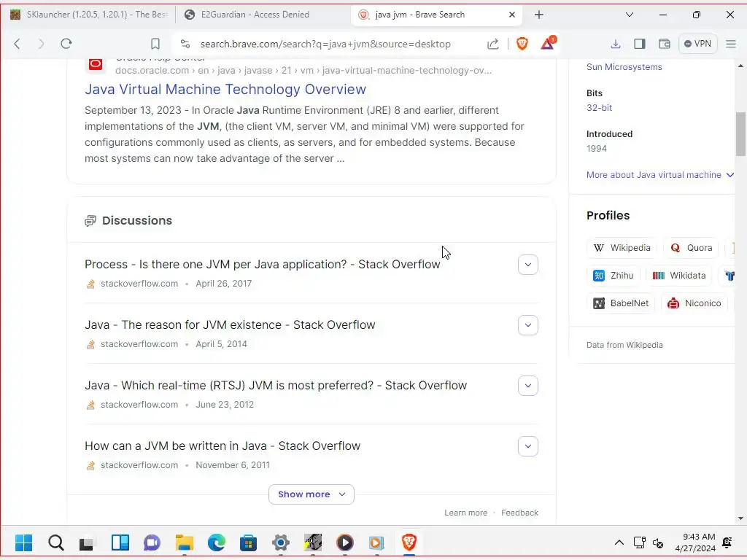Open the volume muted tray icon
The width and height of the screenshot is (747, 560).
coord(658,542)
